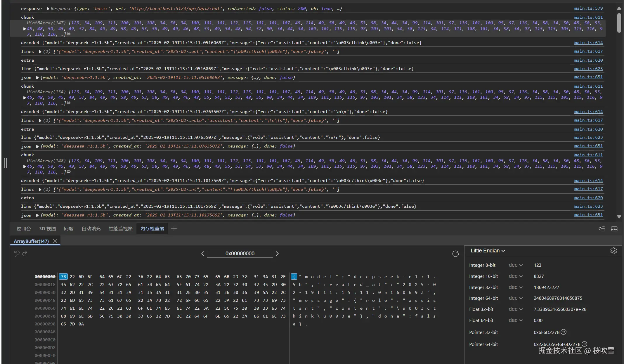Open memory inspector settings gear
The image size is (624, 364).
pyautogui.click(x=613, y=251)
